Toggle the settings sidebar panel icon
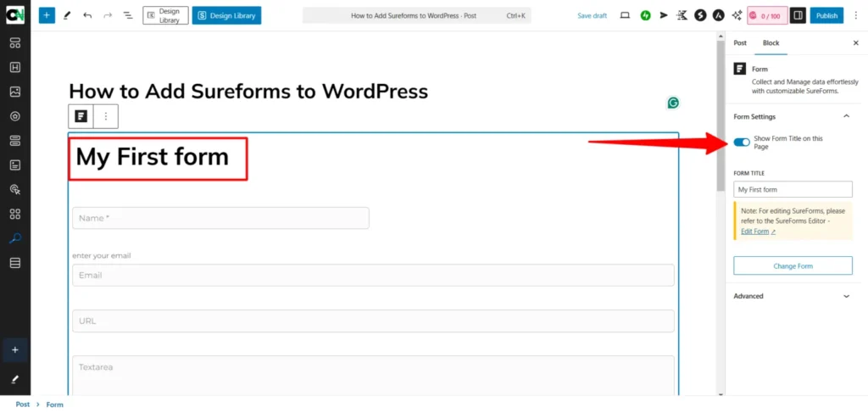The image size is (868, 413). 798,15
